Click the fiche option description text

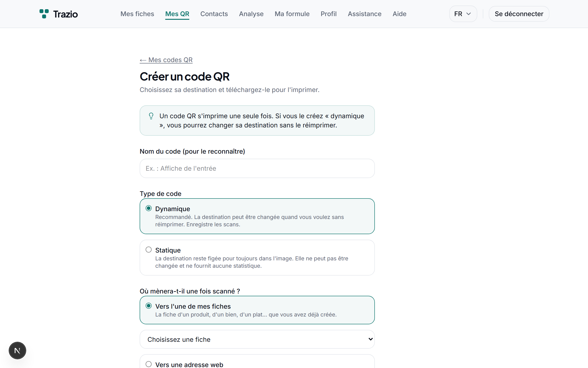[x=246, y=314]
